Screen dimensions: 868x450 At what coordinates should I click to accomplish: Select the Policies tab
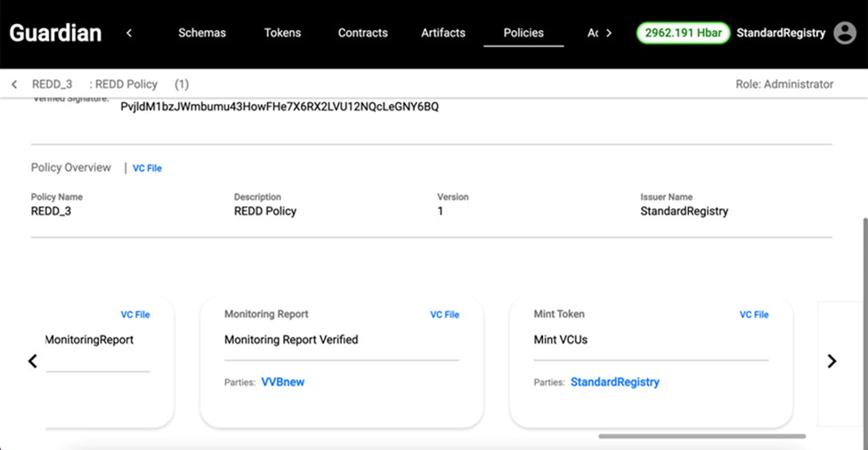point(523,33)
